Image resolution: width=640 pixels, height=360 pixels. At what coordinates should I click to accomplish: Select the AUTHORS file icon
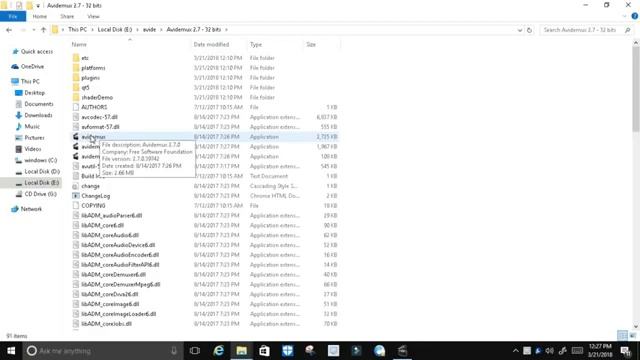(x=76, y=107)
